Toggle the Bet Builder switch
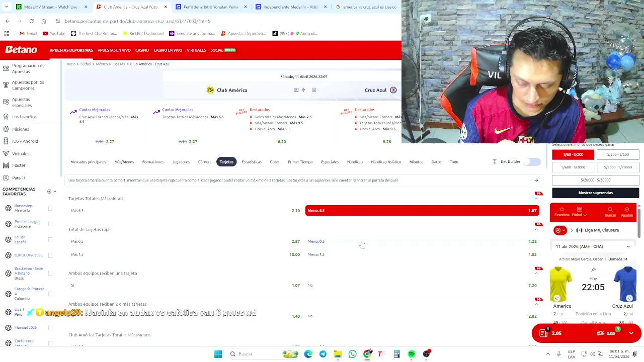 click(532, 162)
